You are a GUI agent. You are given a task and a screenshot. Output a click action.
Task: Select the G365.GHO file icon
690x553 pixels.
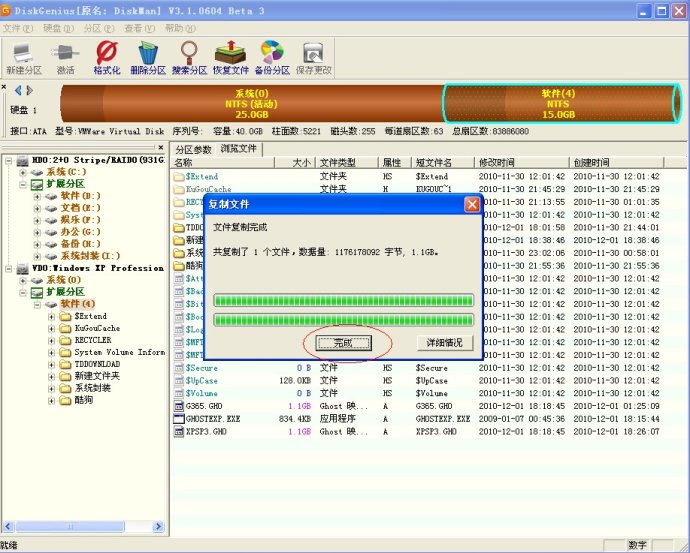[179, 406]
